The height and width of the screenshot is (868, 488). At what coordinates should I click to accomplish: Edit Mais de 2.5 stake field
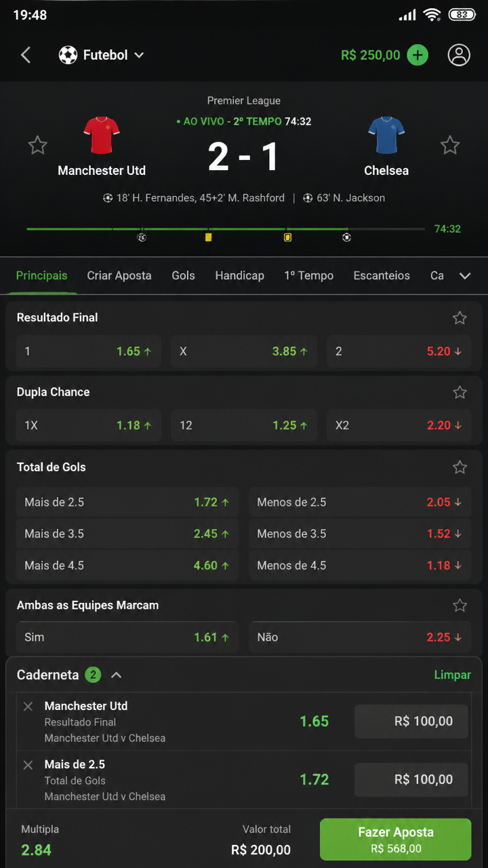click(411, 780)
